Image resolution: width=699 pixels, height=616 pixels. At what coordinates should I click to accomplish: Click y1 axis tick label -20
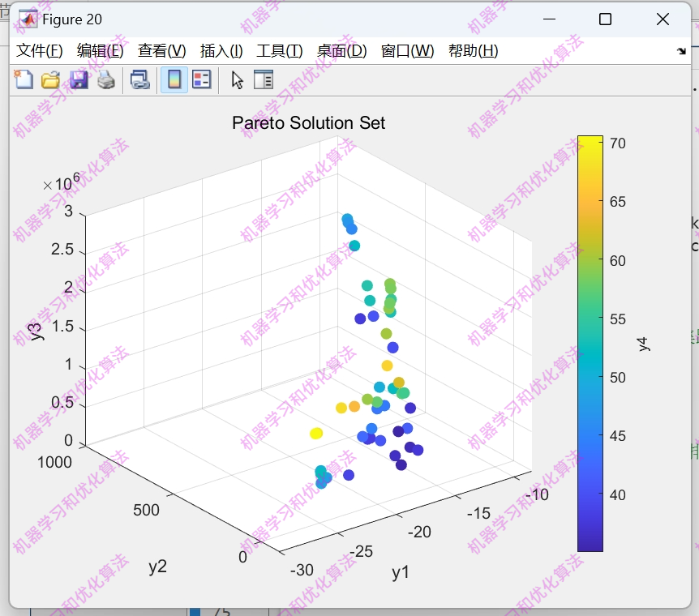[419, 532]
